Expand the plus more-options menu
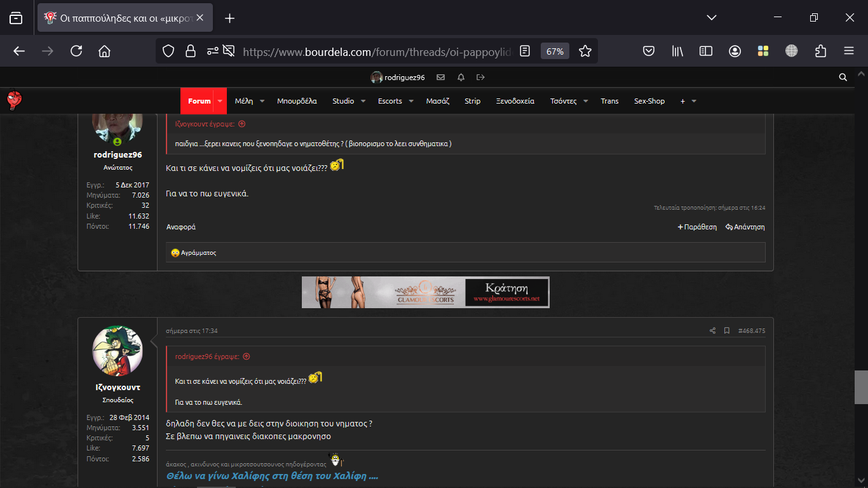This screenshot has height=488, width=868. click(689, 101)
